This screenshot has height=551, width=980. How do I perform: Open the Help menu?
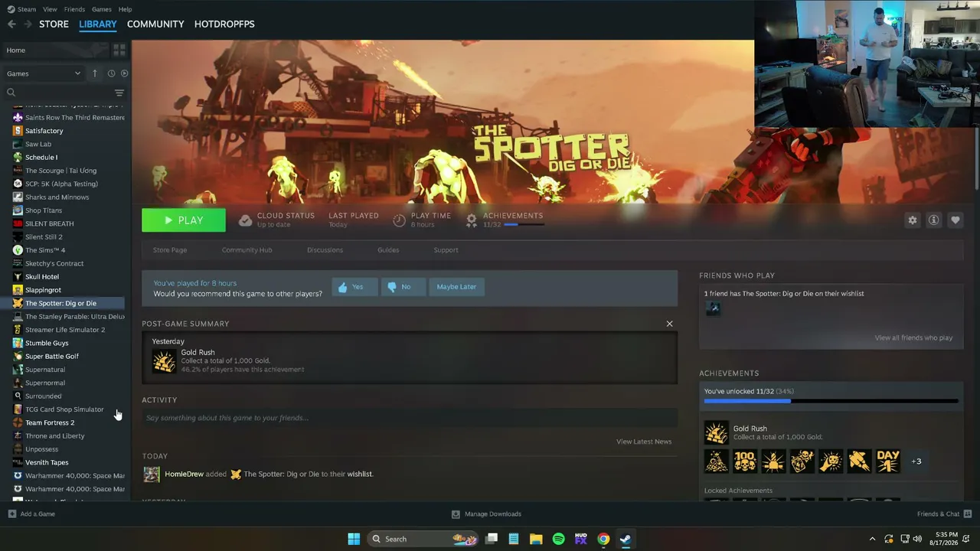[x=126, y=9]
